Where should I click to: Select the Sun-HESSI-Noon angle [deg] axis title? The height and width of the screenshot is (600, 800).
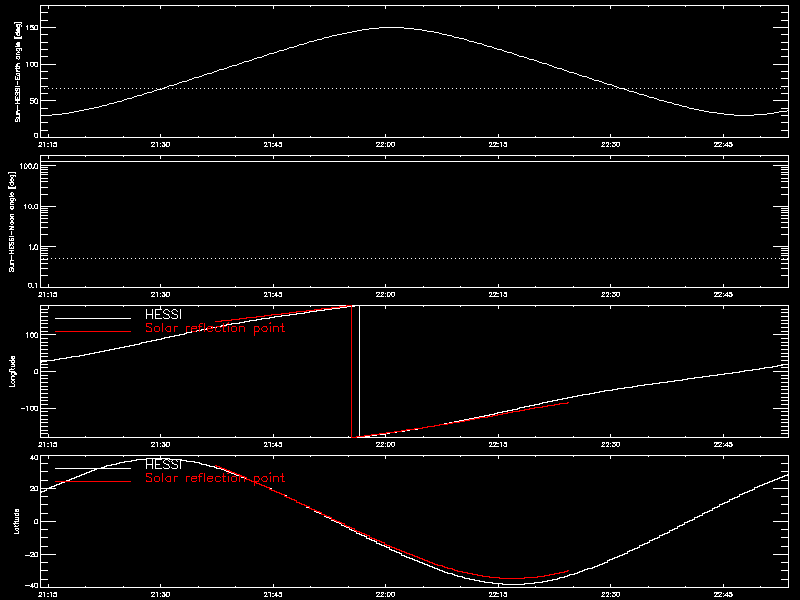pos(13,221)
